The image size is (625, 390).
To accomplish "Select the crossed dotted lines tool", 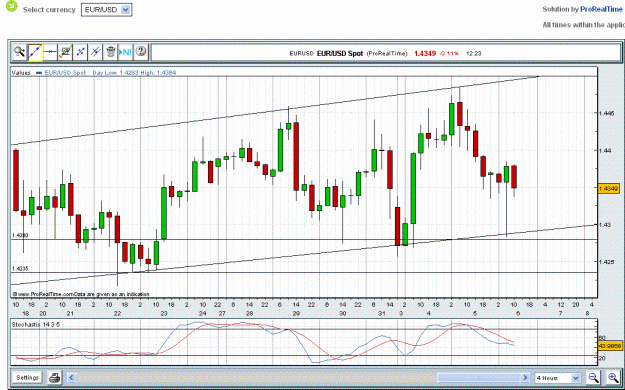I will pos(81,52).
